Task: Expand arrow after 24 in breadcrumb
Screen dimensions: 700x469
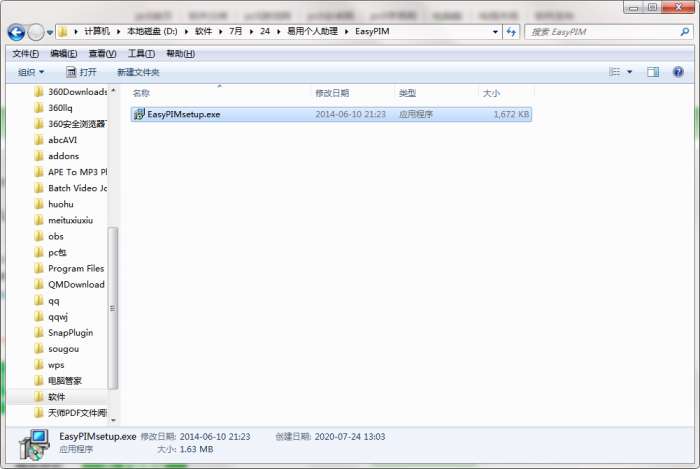Action: [279, 32]
